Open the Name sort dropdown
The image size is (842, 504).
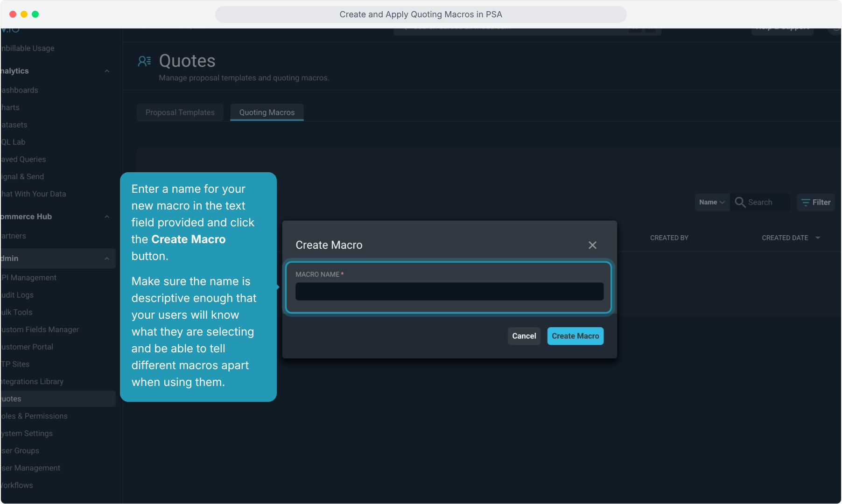[712, 202]
